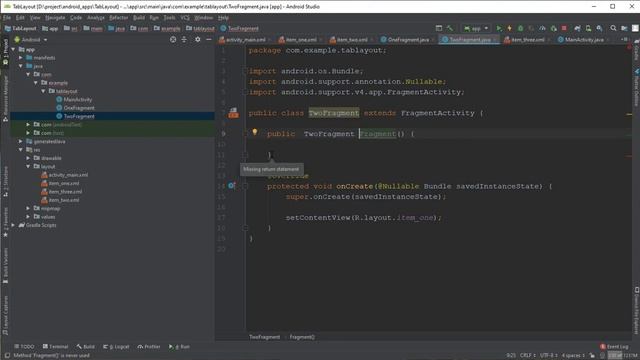Expand the generatedJava folder
Screen dimensions: 640x360
click(x=21, y=141)
